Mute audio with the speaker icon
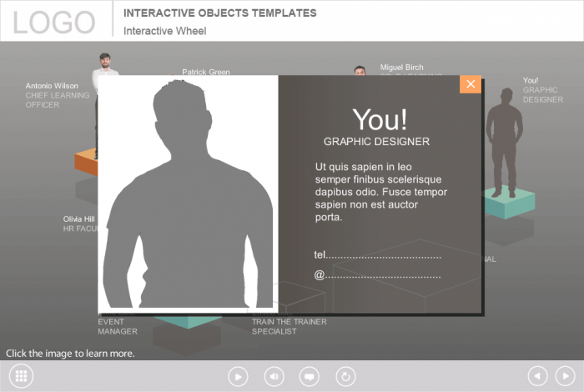 tap(274, 377)
